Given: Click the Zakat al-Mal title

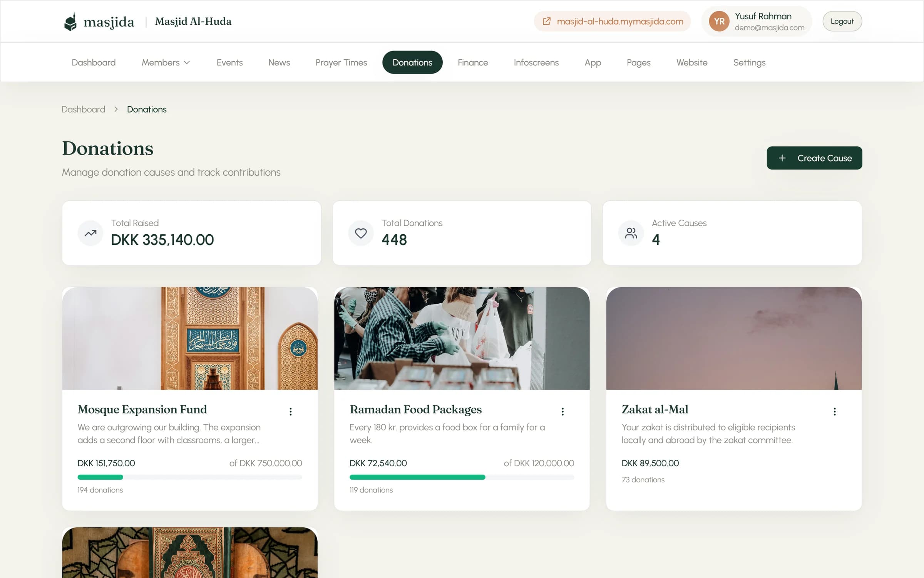Looking at the screenshot, I should 655,409.
